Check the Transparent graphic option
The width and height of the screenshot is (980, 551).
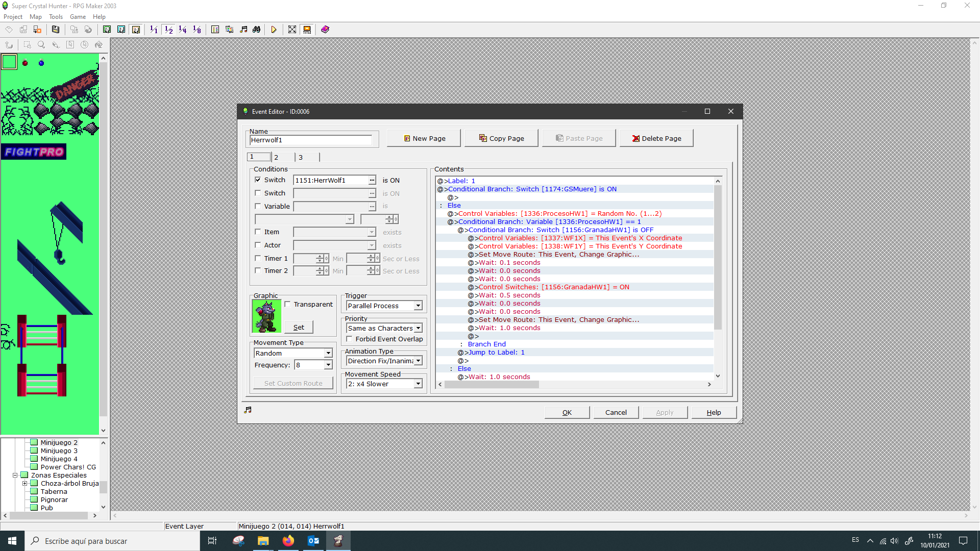(x=287, y=304)
